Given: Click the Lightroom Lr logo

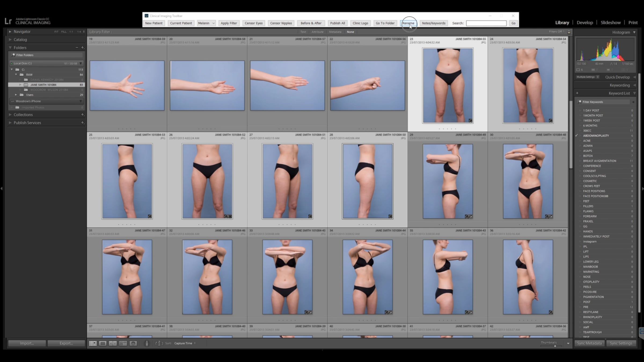Looking at the screenshot, I should [x=8, y=21].
